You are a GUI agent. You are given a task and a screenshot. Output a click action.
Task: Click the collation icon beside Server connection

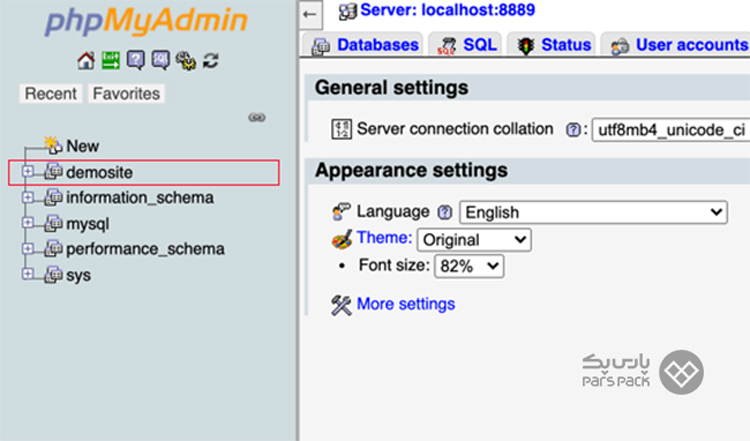click(342, 129)
